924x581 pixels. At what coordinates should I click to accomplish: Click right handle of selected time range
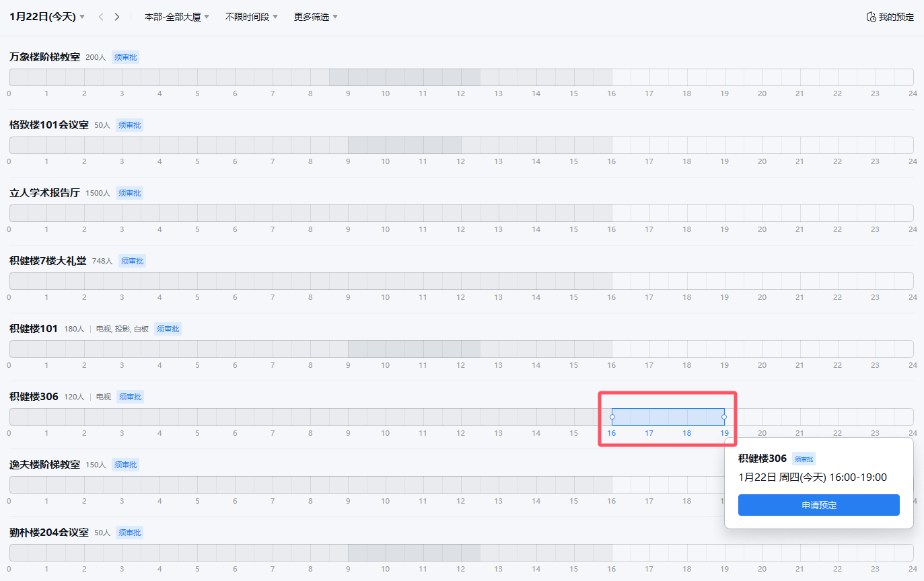(724, 417)
